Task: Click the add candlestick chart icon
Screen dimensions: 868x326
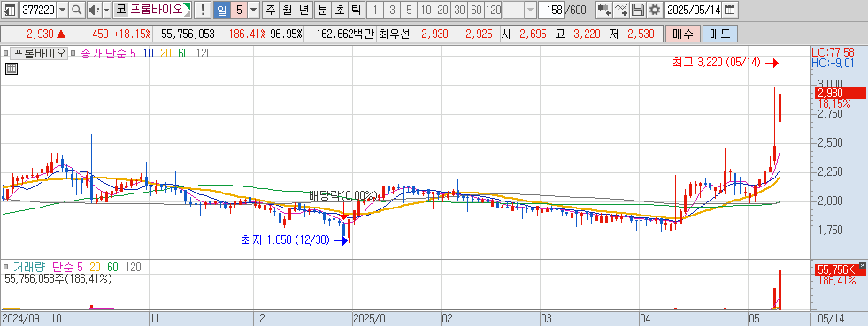Action: 604,10
